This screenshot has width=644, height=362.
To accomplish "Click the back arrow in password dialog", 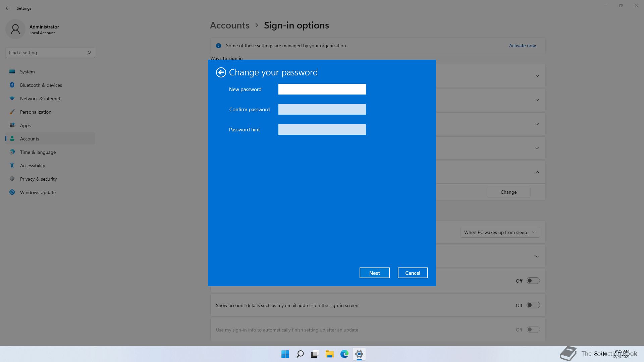I will pos(221,72).
